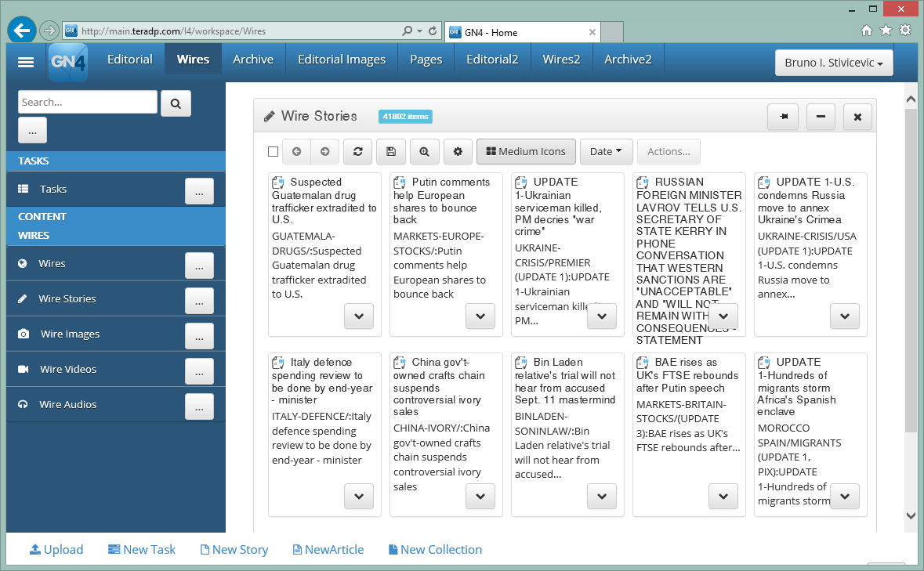Image resolution: width=924 pixels, height=571 pixels.
Task: Tick the select-all checkbox in the toolbar
Action: pyautogui.click(x=273, y=152)
